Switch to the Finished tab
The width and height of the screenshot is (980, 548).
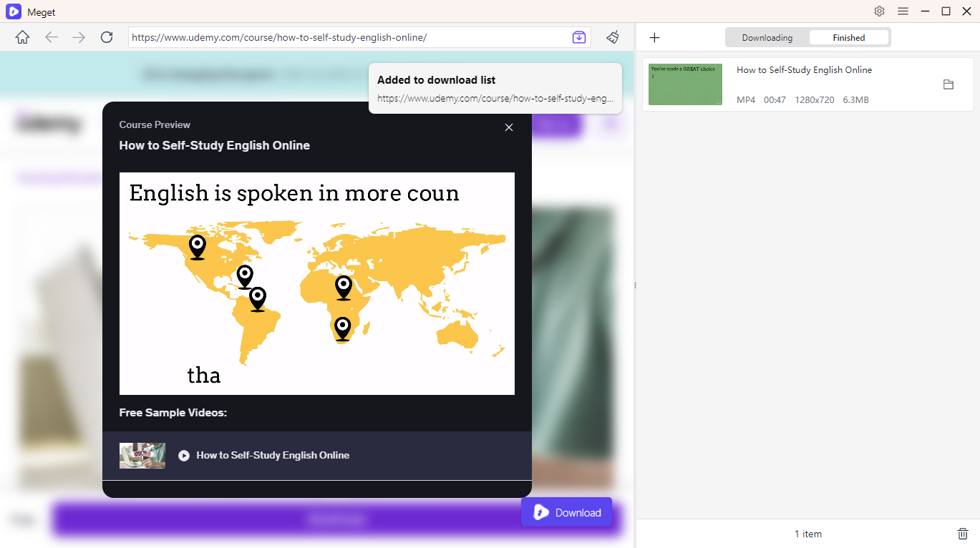(x=849, y=37)
